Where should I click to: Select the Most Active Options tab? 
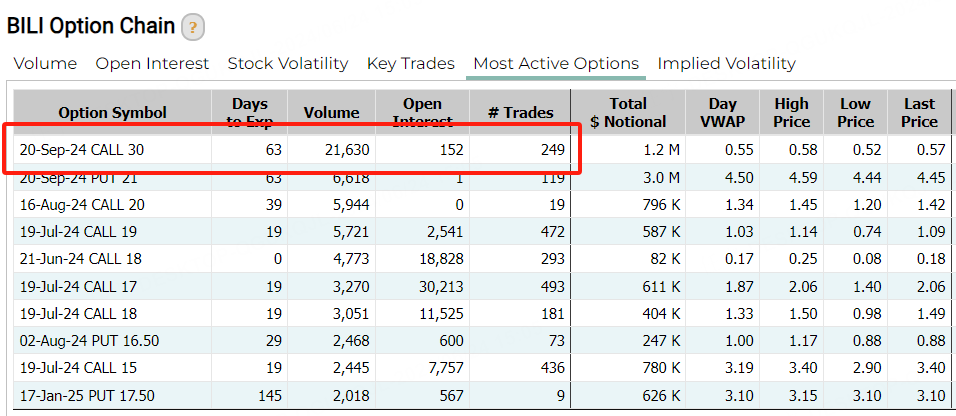[556, 64]
